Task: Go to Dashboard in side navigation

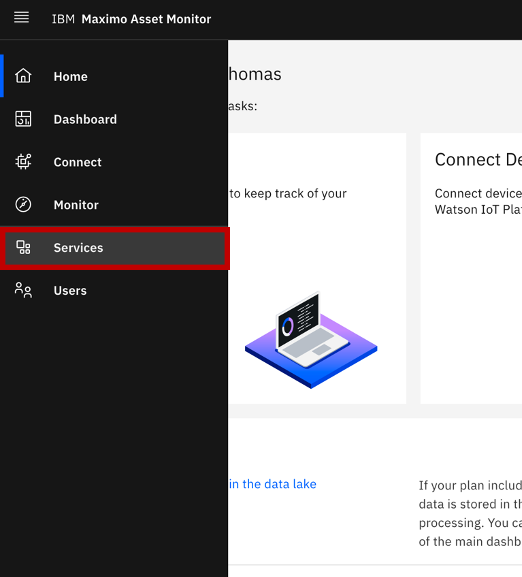Action: (114, 119)
